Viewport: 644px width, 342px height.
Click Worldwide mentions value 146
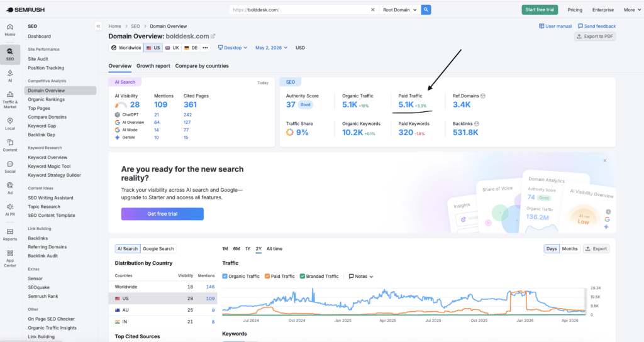(x=210, y=287)
